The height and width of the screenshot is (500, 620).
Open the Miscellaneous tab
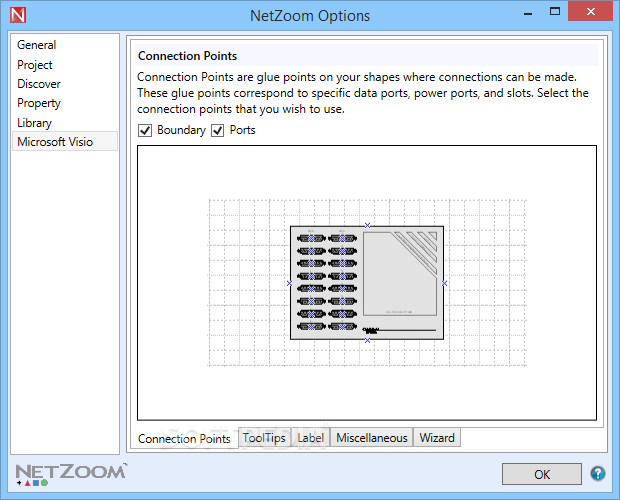click(372, 438)
